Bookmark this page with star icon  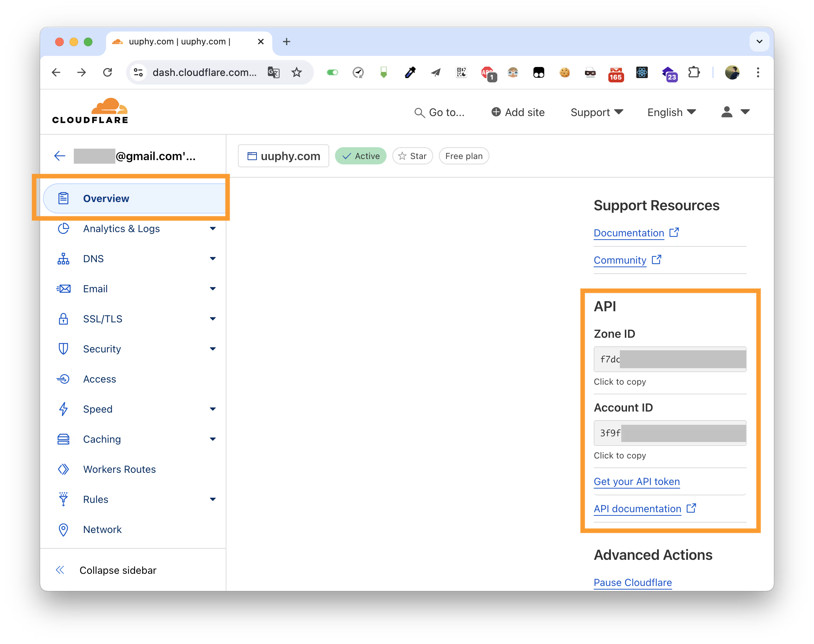[x=297, y=72]
